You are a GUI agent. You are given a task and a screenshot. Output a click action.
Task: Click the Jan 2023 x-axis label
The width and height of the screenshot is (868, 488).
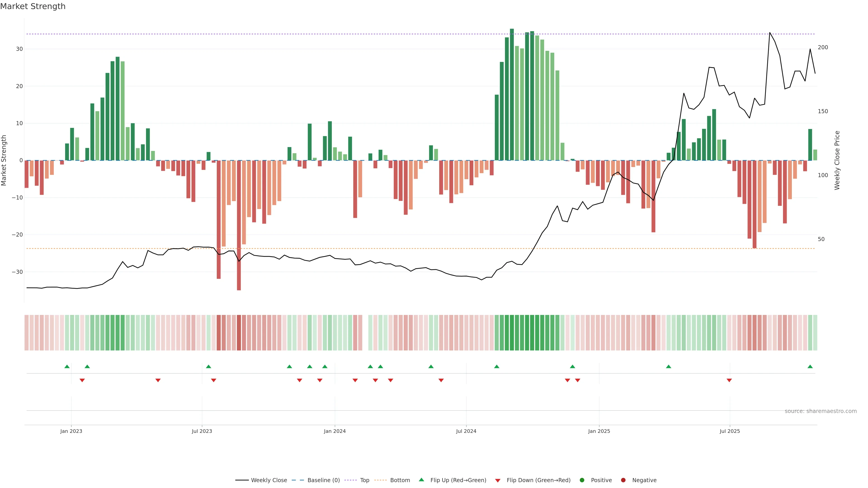pyautogui.click(x=71, y=431)
